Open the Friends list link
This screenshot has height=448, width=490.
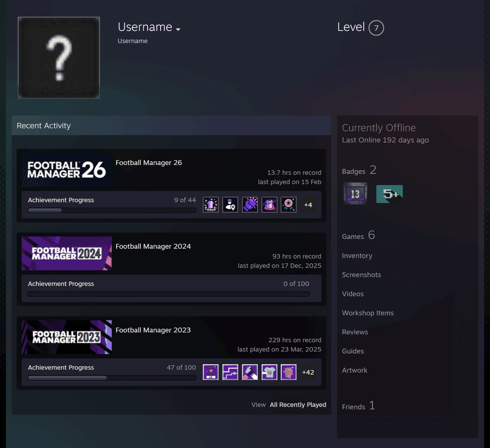[x=358, y=406]
